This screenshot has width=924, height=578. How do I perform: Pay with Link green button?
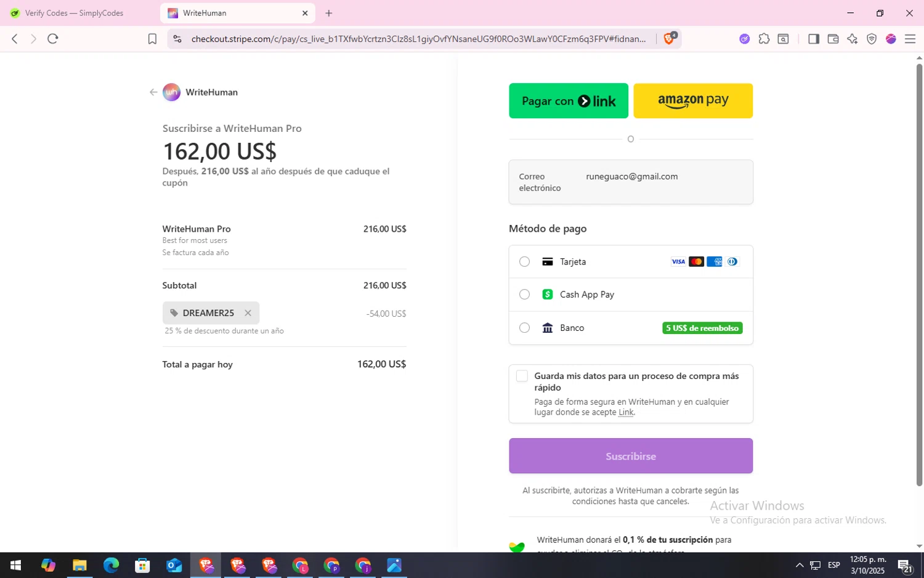[569, 101]
